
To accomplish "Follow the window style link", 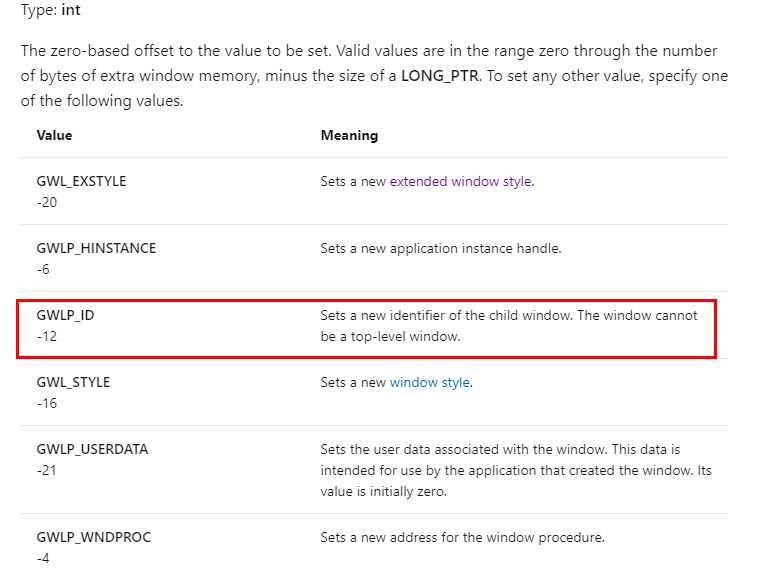I will point(429,383).
